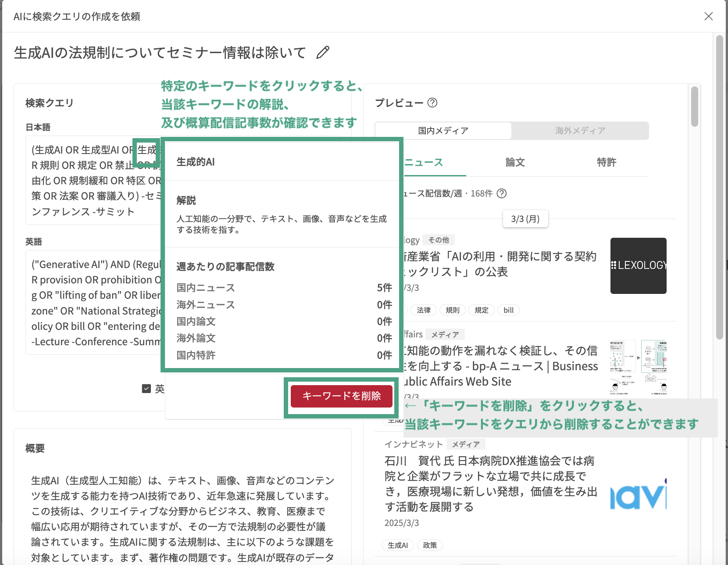Screen dimensions: 728x565
Task: Click the help icon next to プレビュー
Action: point(432,103)
